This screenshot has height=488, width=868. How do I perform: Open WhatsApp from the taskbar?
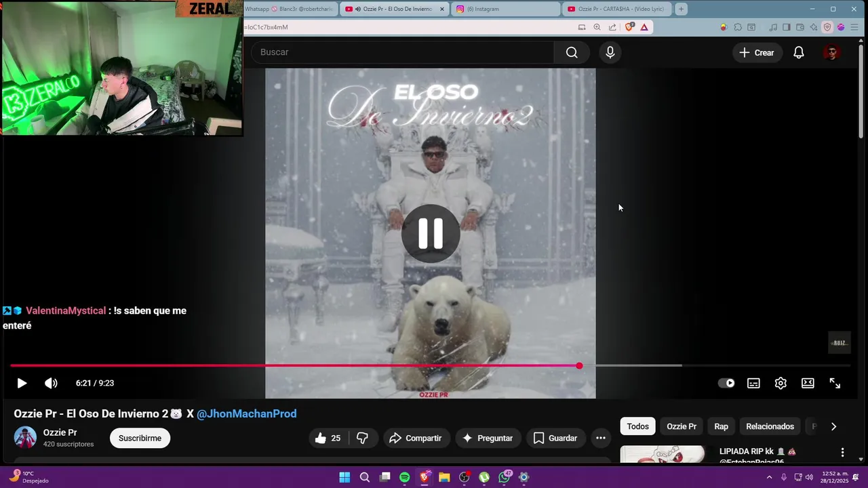pos(504,477)
